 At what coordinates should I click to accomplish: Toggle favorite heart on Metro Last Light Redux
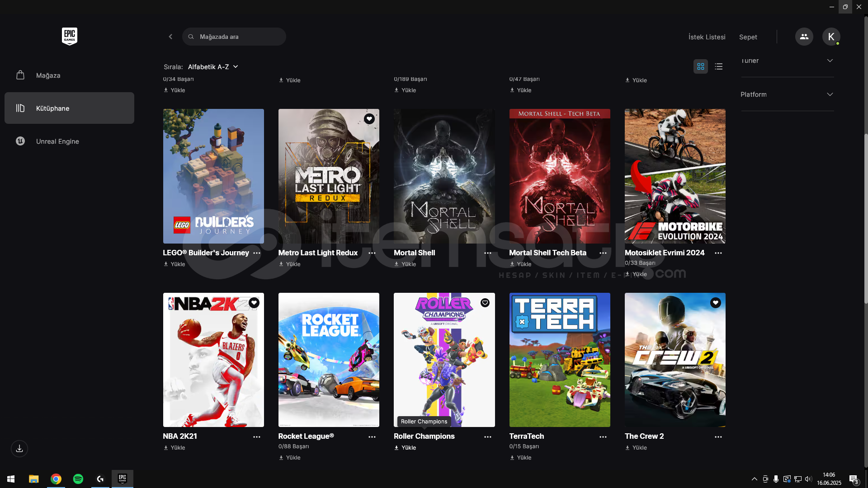coord(369,119)
